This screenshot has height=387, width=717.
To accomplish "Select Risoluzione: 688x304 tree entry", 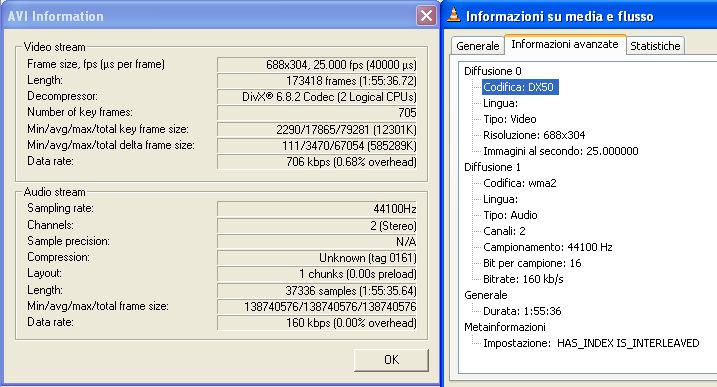I will pyautogui.click(x=534, y=135).
